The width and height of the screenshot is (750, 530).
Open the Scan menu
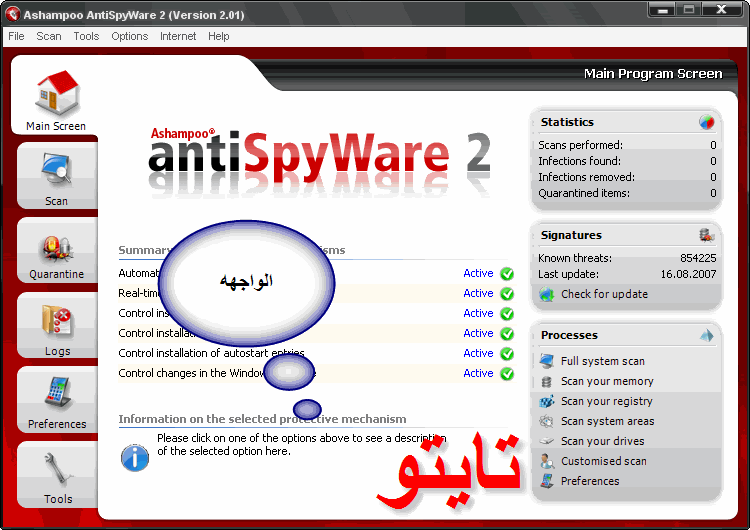pos(49,36)
